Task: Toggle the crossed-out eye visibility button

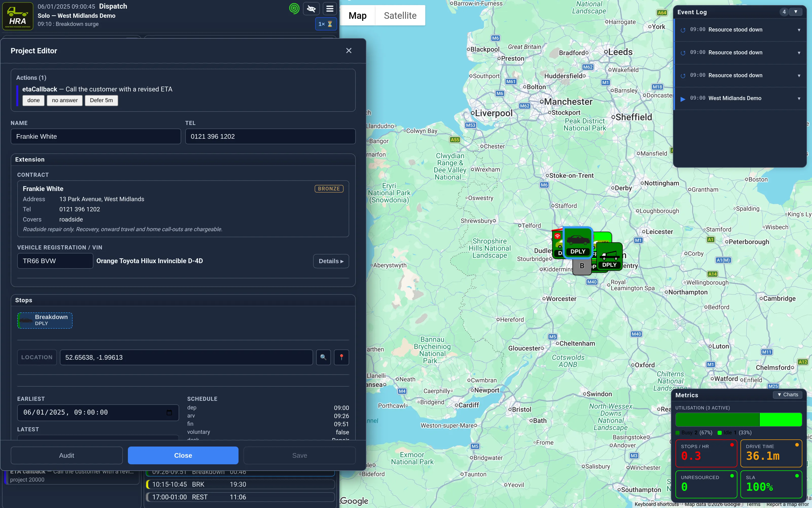Action: pyautogui.click(x=311, y=9)
